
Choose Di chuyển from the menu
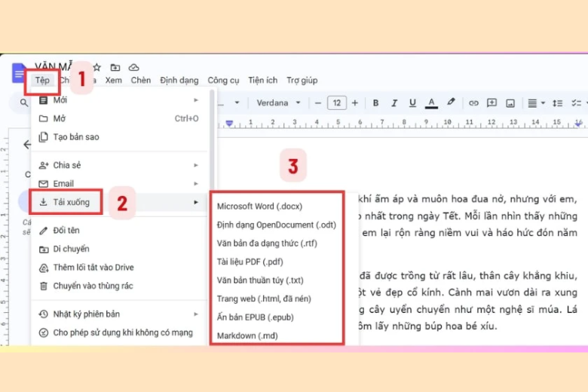[x=119, y=249]
